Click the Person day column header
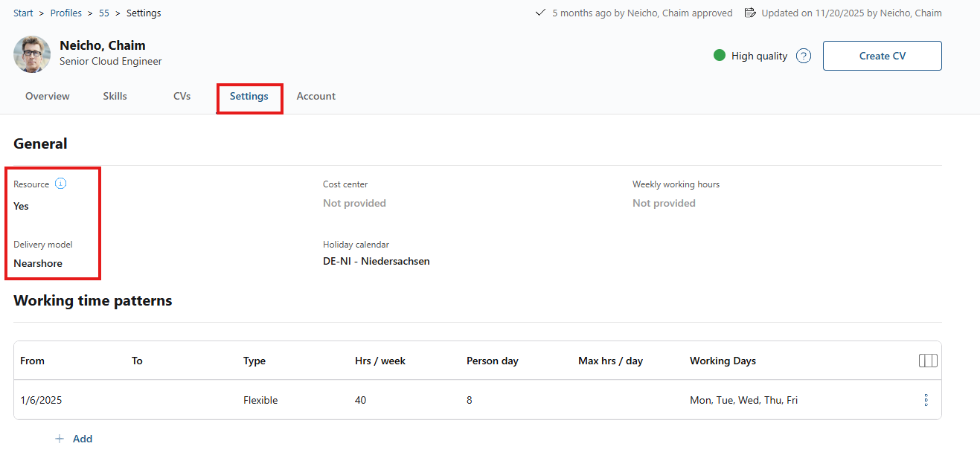This screenshot has width=980, height=455. coord(493,361)
